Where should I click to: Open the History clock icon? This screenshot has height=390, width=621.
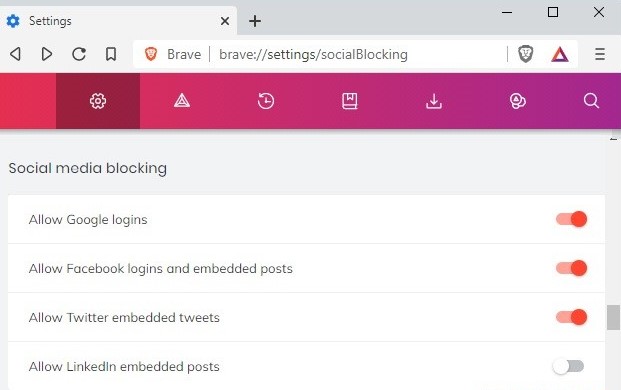pos(266,101)
